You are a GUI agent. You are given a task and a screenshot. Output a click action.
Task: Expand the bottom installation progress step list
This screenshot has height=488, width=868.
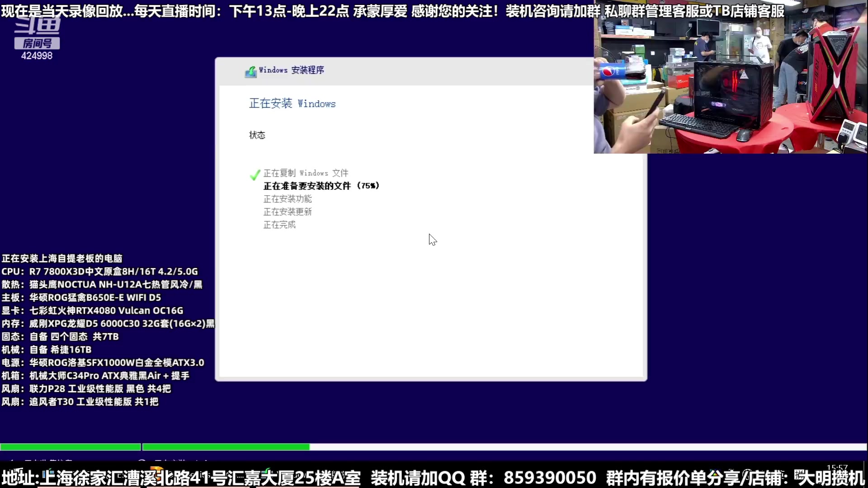click(x=108, y=460)
